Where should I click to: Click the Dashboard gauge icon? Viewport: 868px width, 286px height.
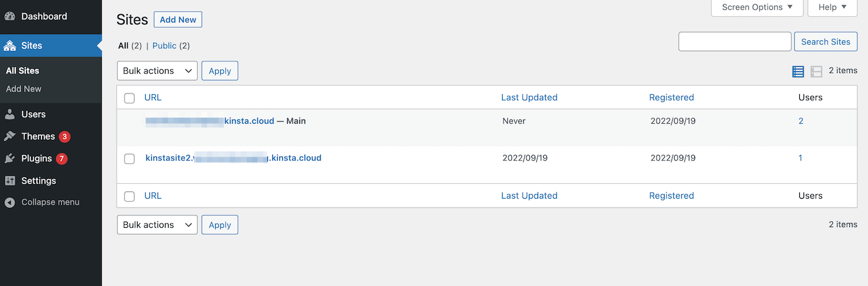click(x=10, y=17)
